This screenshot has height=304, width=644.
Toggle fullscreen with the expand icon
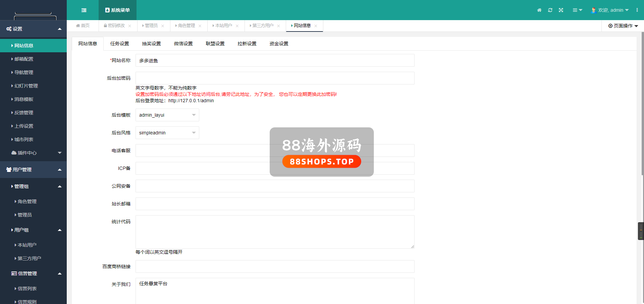tap(561, 10)
